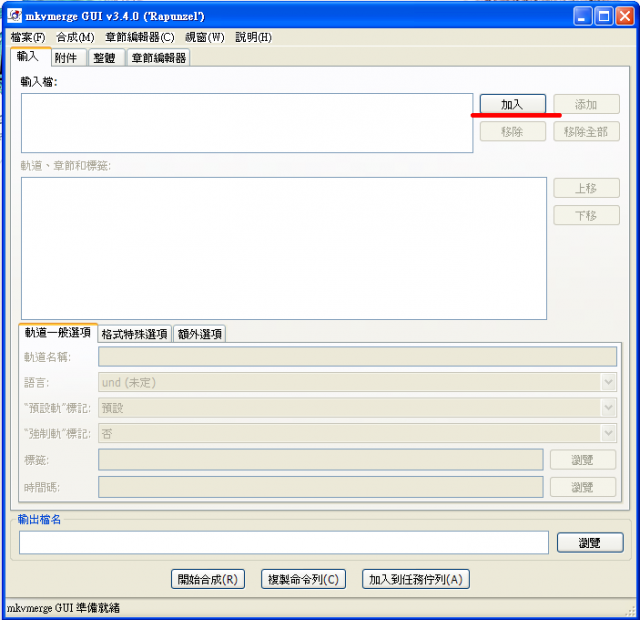The image size is (640, 620).
Task: Click the 複製命令列(C) button
Action: [x=303, y=579]
